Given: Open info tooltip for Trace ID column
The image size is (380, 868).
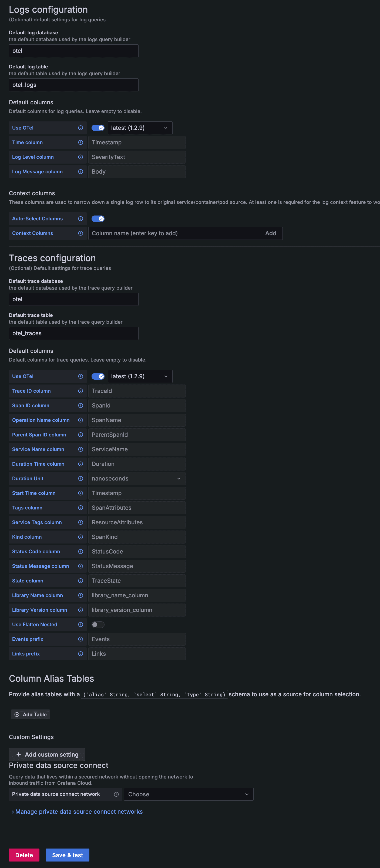Looking at the screenshot, I should [x=80, y=391].
